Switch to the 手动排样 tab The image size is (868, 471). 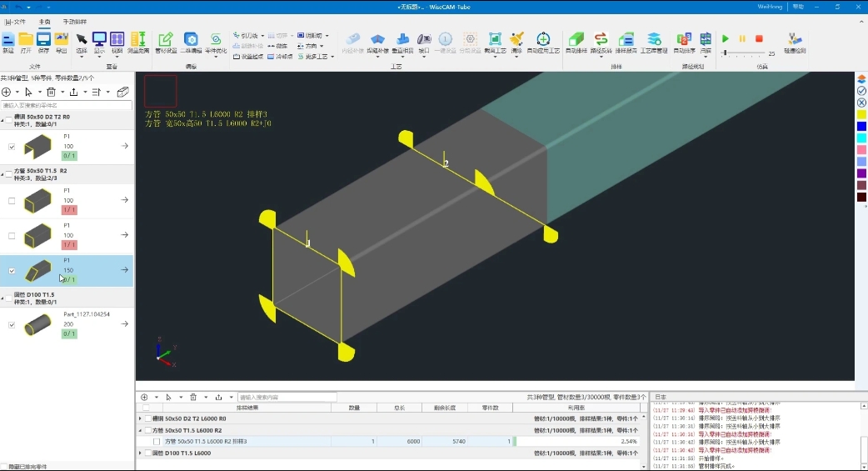point(74,22)
